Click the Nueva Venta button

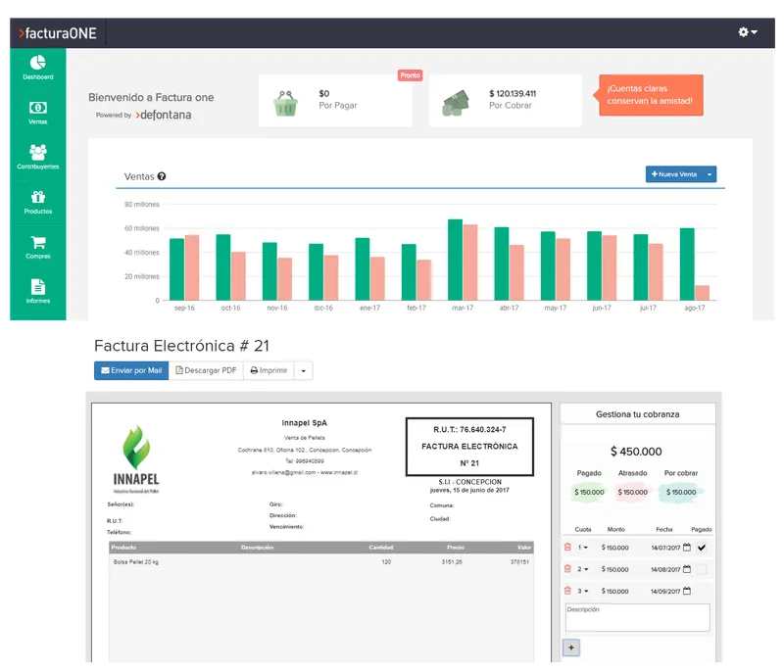coord(674,174)
